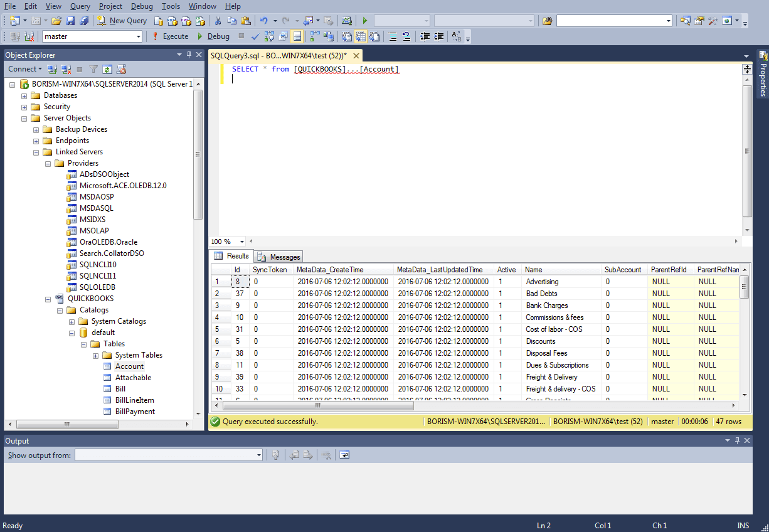Click the Name column header
Image resolution: width=769 pixels, height=532 pixels.
[561, 270]
